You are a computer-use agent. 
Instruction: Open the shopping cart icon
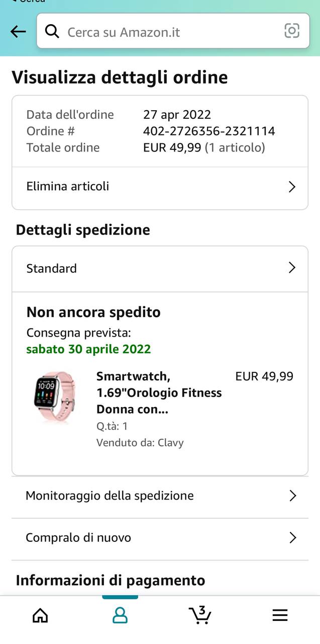click(200, 614)
